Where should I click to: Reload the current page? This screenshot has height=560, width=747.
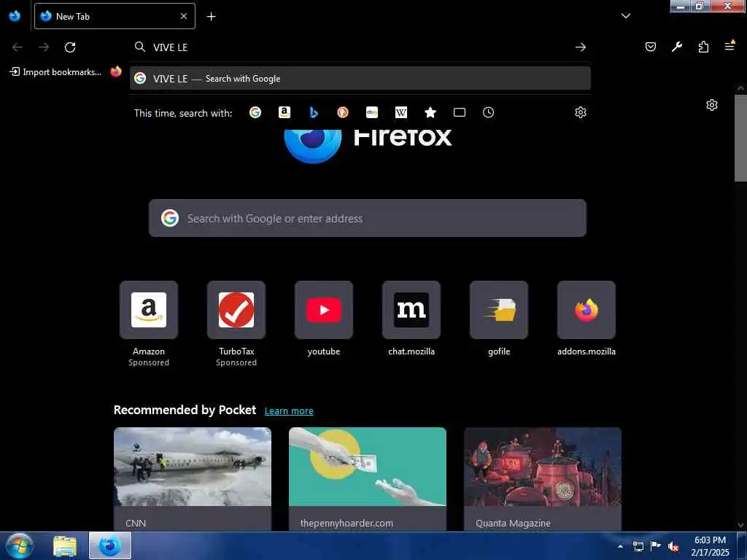(x=70, y=47)
